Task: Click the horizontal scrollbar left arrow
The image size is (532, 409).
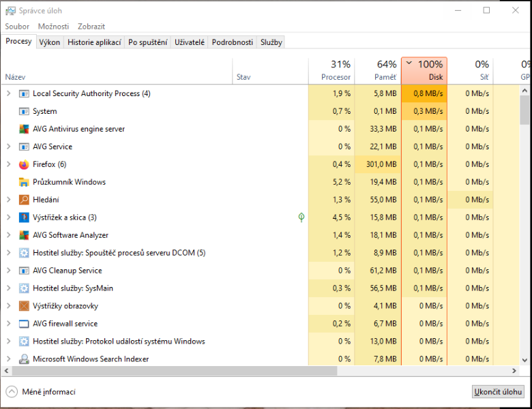Action: 6,371
